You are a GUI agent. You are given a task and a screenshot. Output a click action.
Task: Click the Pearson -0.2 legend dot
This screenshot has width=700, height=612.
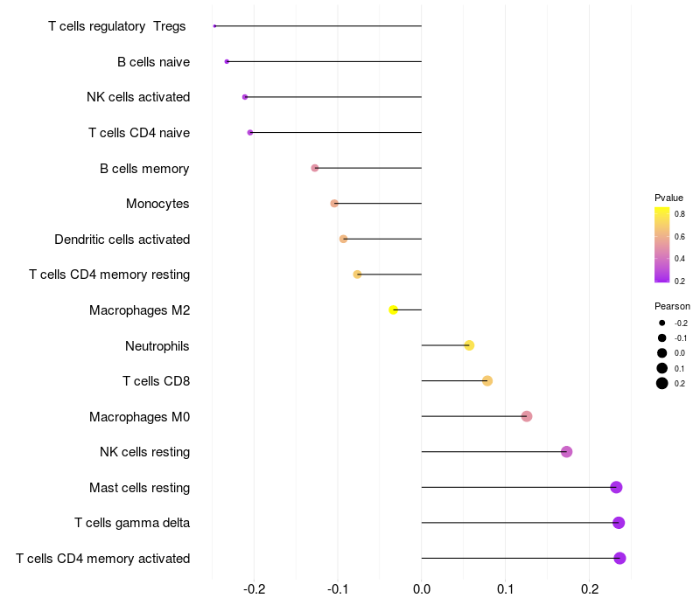coord(662,323)
